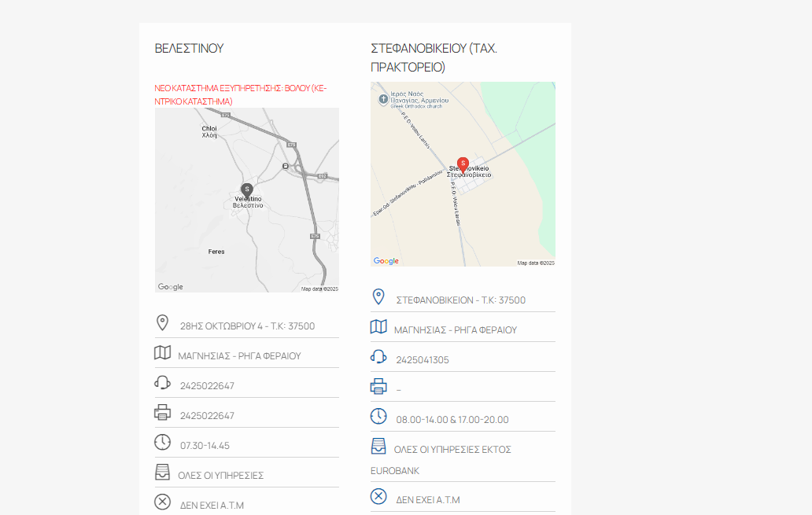This screenshot has width=812, height=515.
Task: Click phone number 2425041305
Action: (x=423, y=360)
